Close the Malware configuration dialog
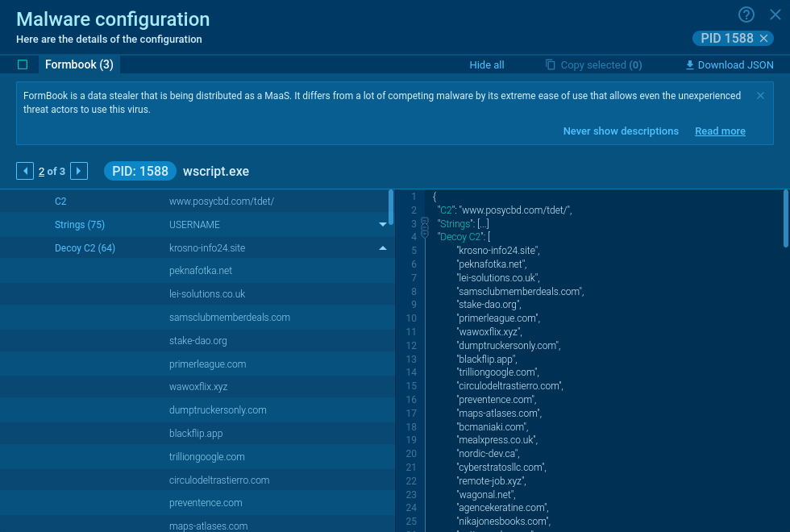 [x=775, y=15]
